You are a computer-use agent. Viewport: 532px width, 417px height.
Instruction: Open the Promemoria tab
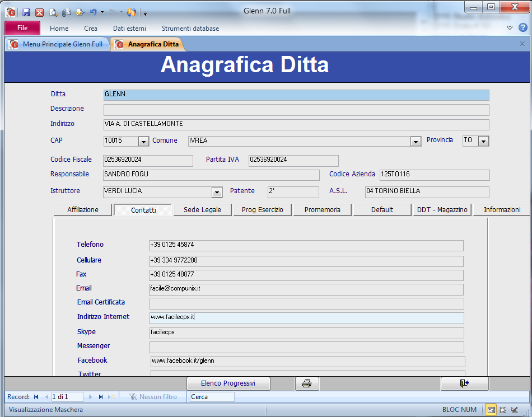click(x=323, y=210)
